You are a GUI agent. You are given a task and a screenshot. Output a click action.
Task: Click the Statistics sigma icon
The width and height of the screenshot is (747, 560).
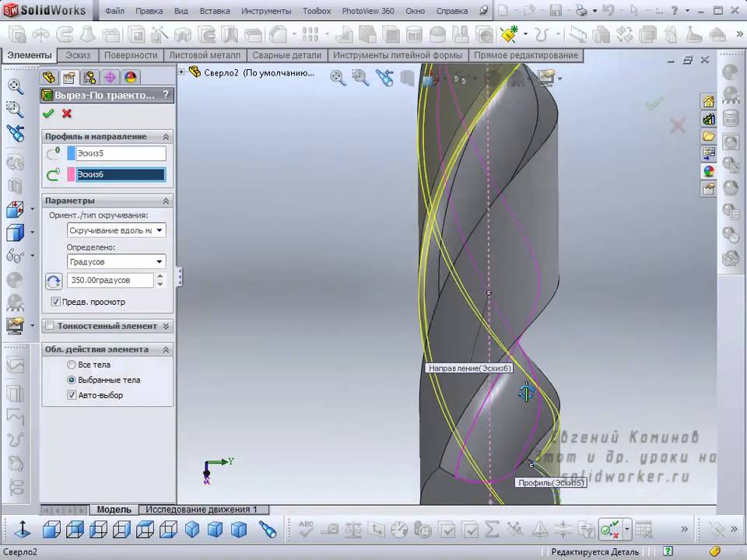pyautogui.click(x=491, y=529)
